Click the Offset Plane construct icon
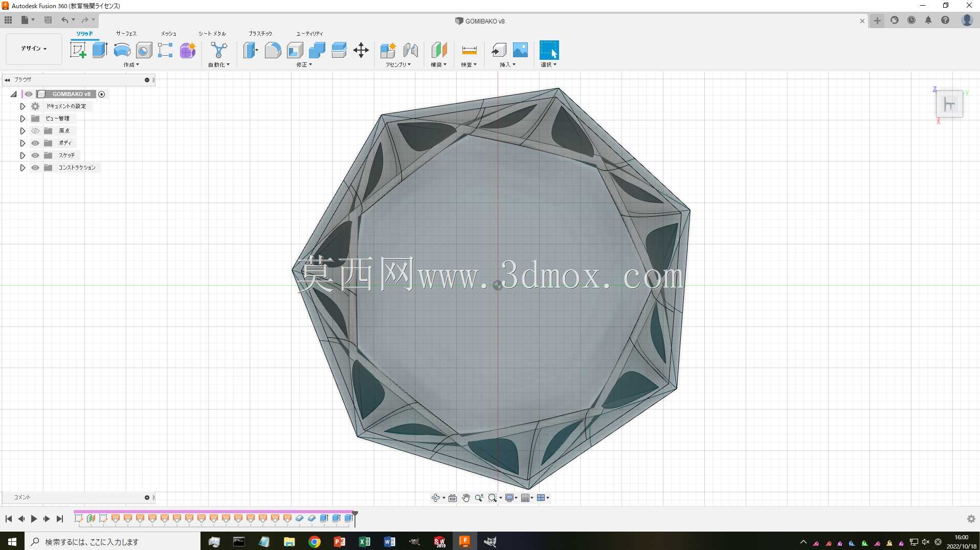 click(439, 50)
